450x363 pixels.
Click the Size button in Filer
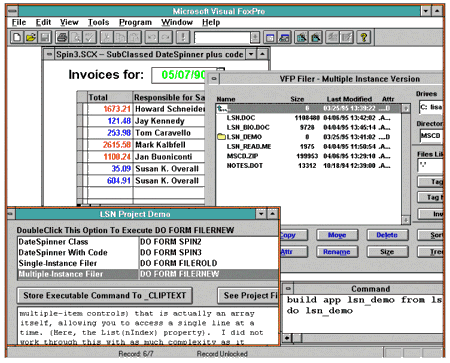[x=387, y=252]
